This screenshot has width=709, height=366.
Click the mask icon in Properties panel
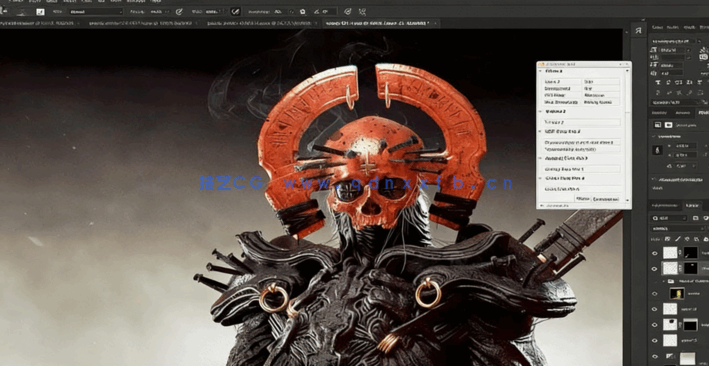point(668,125)
